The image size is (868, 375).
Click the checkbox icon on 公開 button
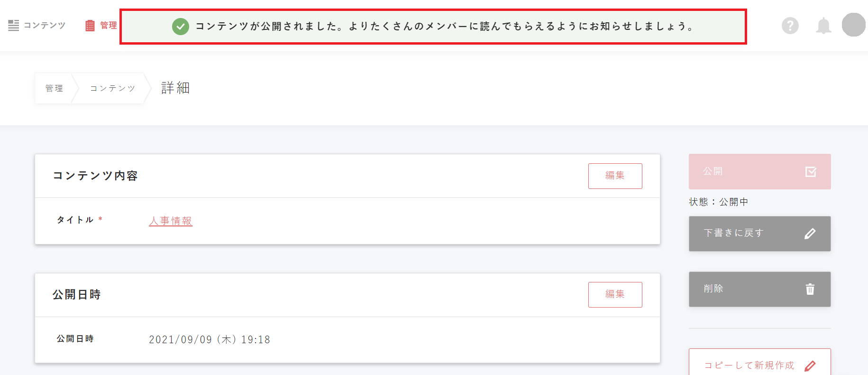[811, 172]
